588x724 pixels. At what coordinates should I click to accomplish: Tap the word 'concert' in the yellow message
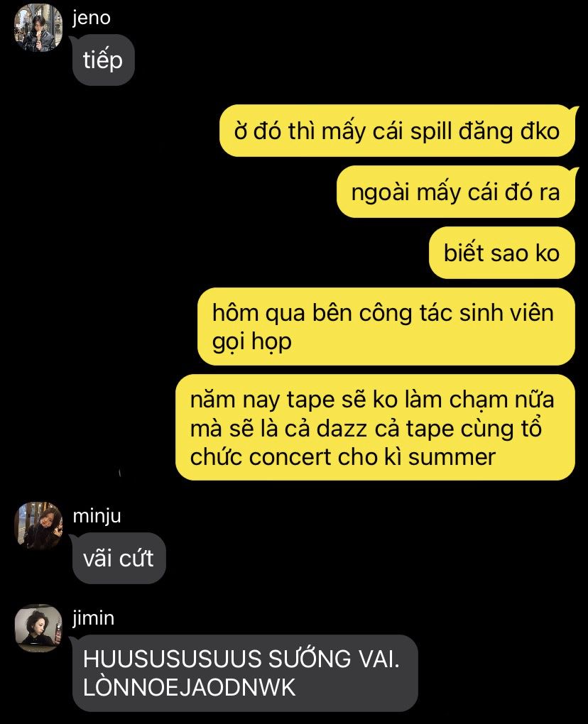291,457
